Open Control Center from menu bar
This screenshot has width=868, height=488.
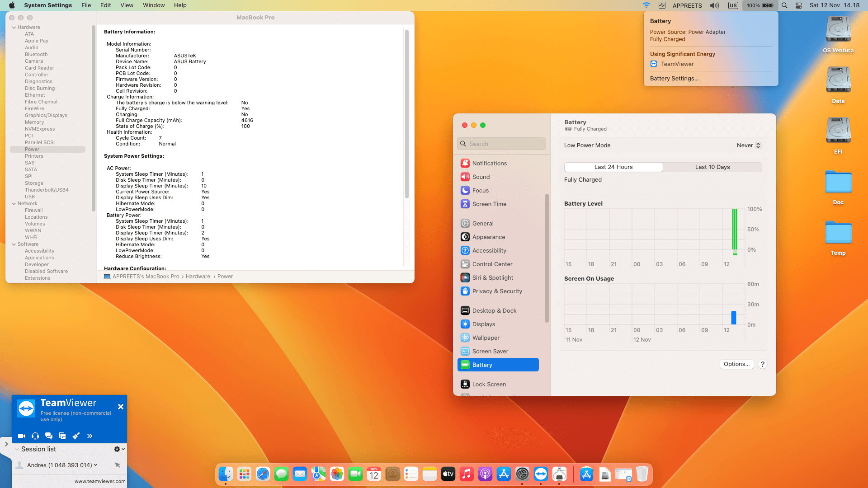point(799,5)
